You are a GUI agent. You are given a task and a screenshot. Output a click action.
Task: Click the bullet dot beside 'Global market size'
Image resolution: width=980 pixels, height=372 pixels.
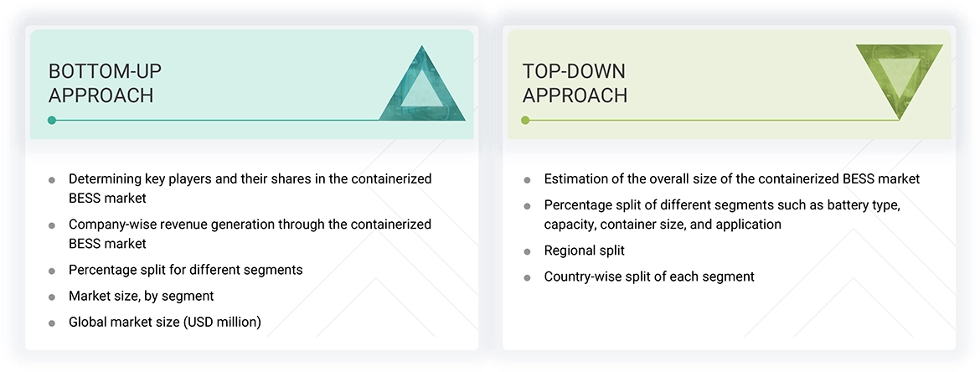pyautogui.click(x=52, y=323)
